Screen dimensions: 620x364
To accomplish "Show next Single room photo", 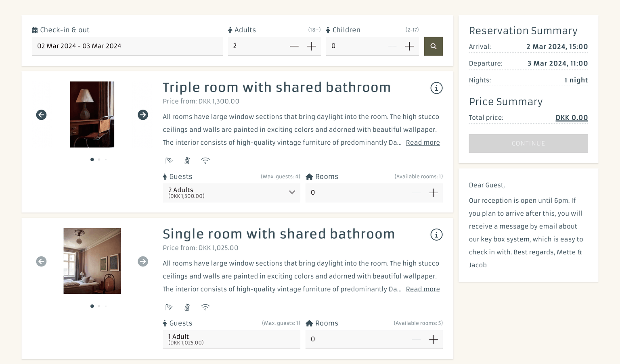I will pyautogui.click(x=143, y=262).
